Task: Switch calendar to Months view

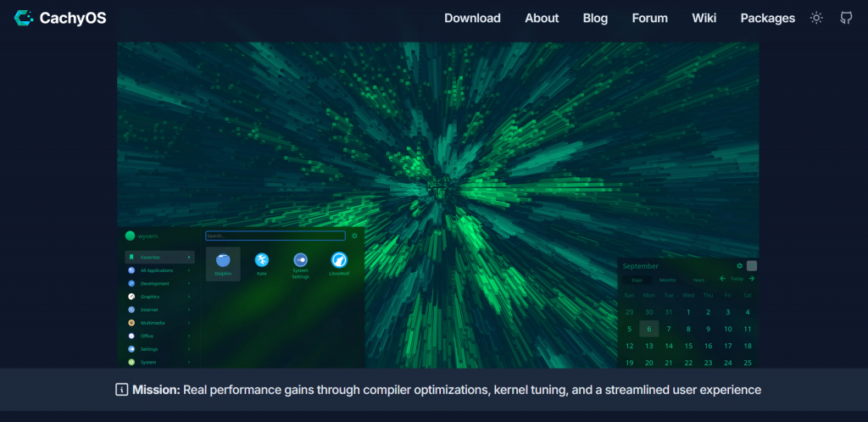Action: 667,280
